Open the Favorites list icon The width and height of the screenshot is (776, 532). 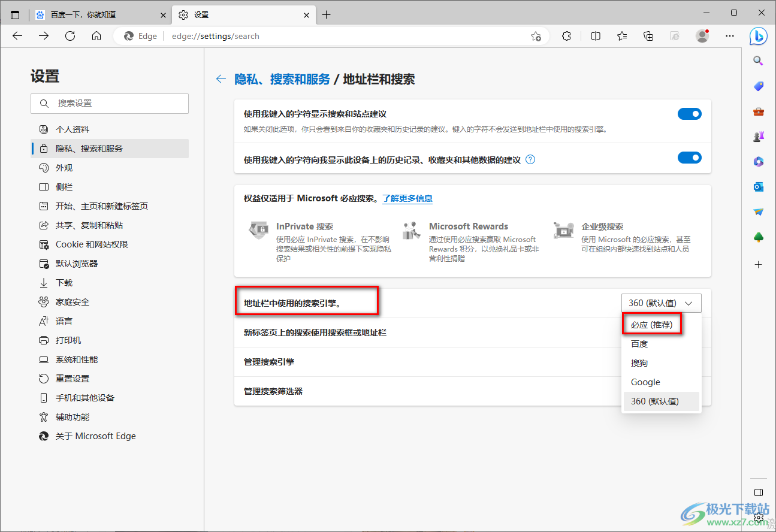(x=622, y=36)
